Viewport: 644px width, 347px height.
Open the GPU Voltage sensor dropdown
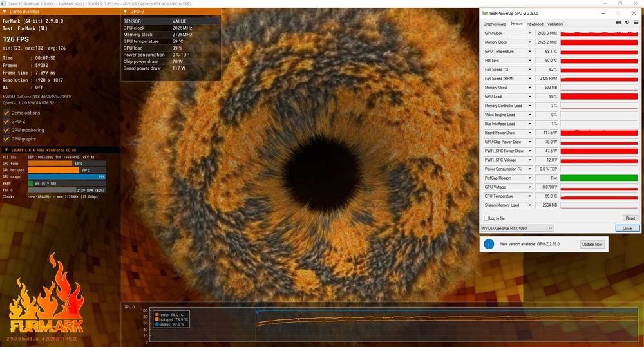pyautogui.click(x=529, y=187)
